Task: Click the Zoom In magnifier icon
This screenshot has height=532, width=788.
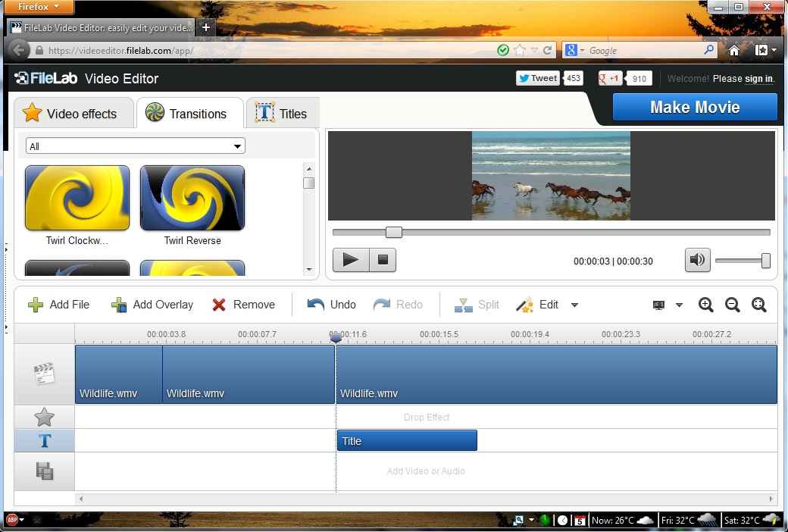Action: [705, 305]
